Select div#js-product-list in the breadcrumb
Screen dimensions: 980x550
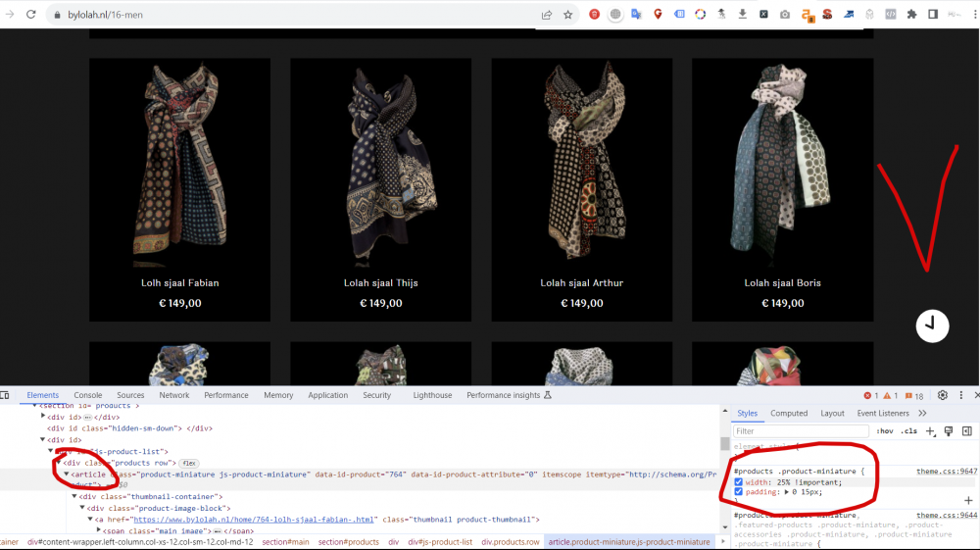tap(440, 542)
